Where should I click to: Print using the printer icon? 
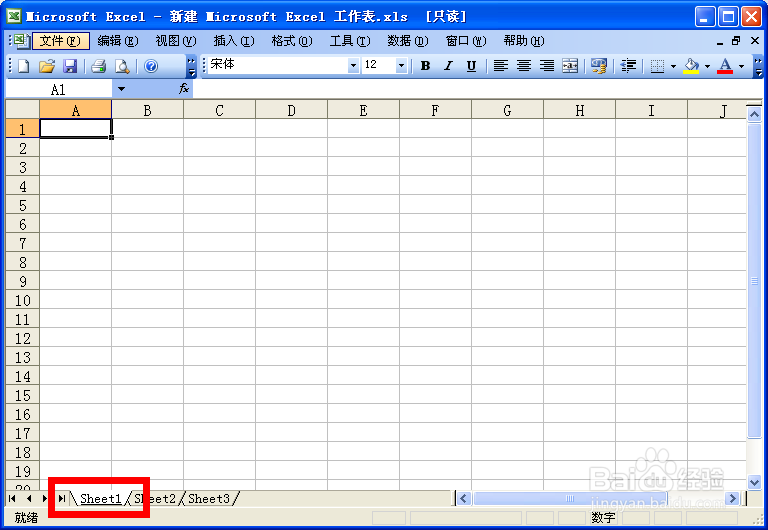(x=98, y=66)
